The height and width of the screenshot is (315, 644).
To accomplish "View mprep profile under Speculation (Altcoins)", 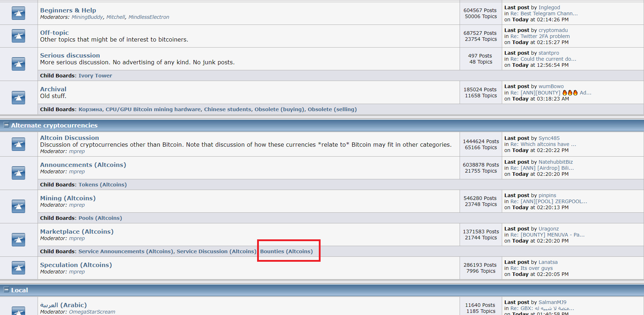I will pyautogui.click(x=77, y=272).
